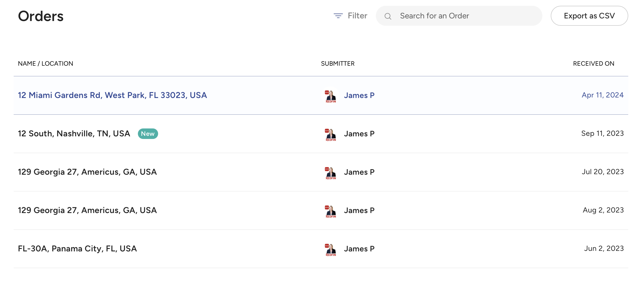Click James P avatar in Miami Gardens row

[x=331, y=96]
